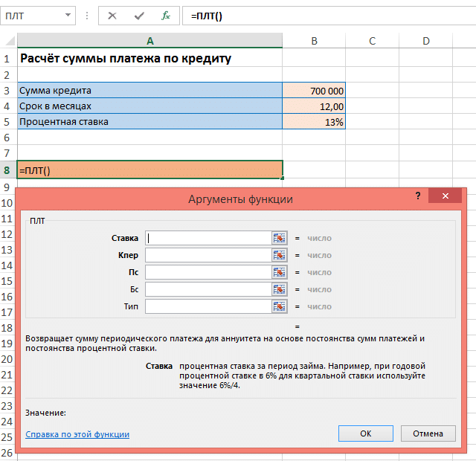This screenshot has height=461, width=476.
Task: Click into the Ставка input field
Action: tap(207, 238)
